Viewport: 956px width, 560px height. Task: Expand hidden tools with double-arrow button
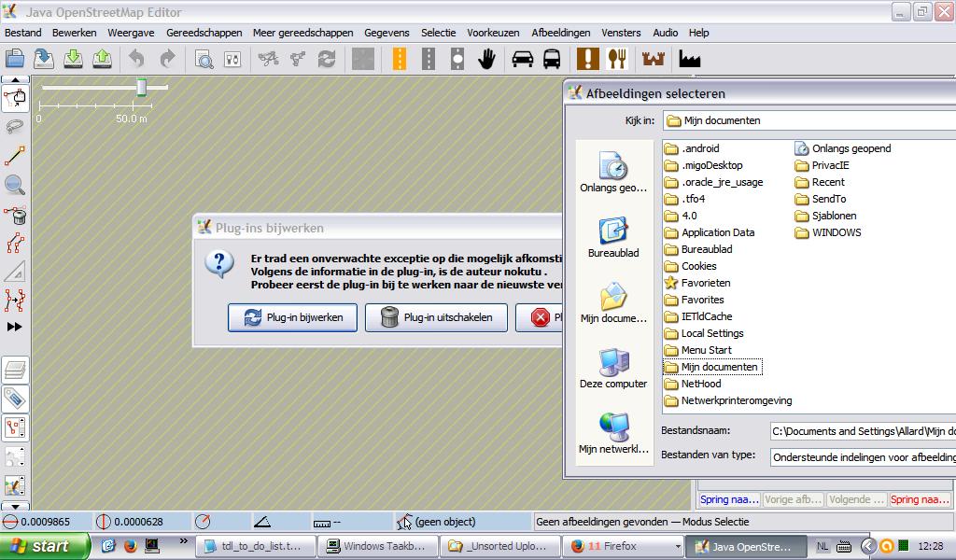pyautogui.click(x=15, y=327)
